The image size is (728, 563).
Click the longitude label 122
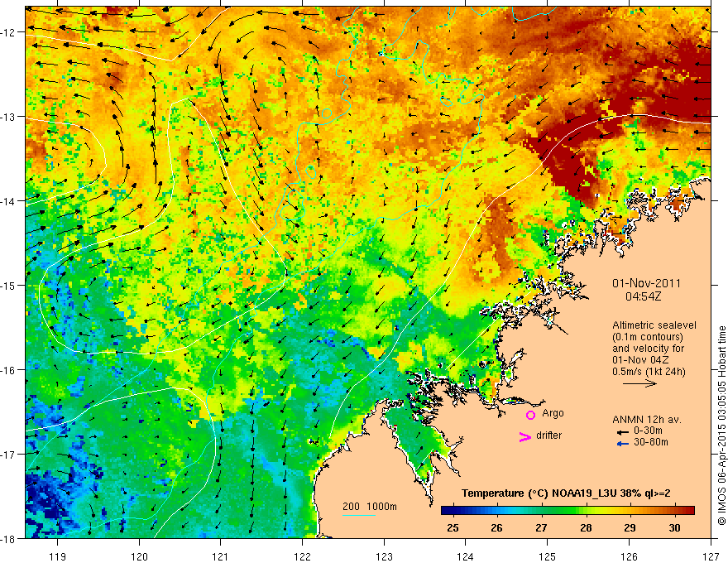(x=302, y=556)
